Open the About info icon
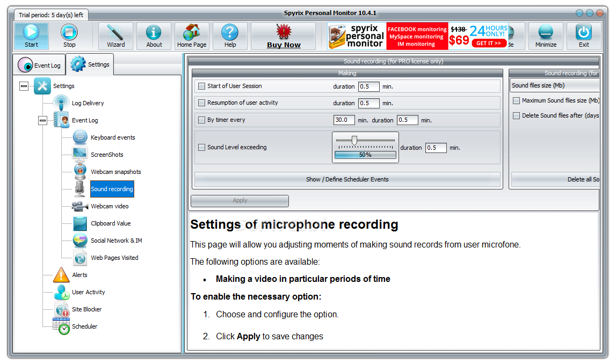The height and width of the screenshot is (364, 616). pyautogui.click(x=154, y=32)
